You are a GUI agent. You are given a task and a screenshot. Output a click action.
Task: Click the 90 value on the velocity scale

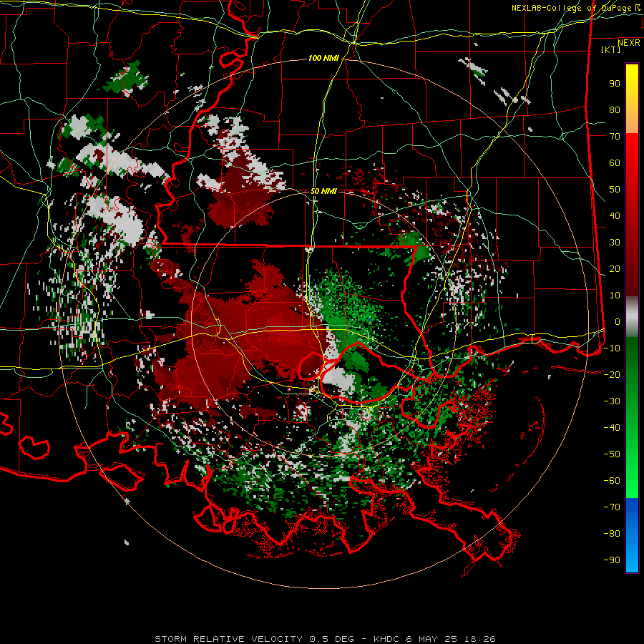[x=615, y=84]
